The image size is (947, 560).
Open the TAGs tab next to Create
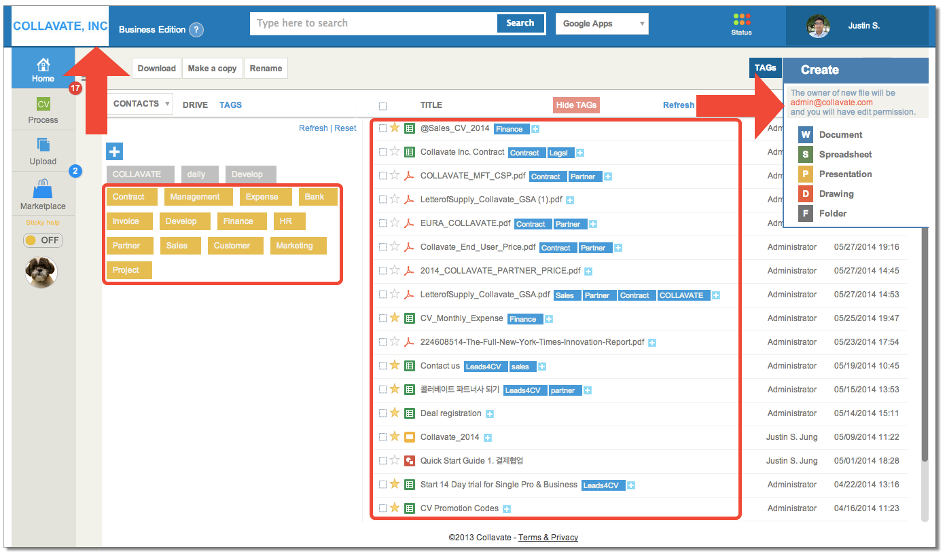pyautogui.click(x=766, y=68)
